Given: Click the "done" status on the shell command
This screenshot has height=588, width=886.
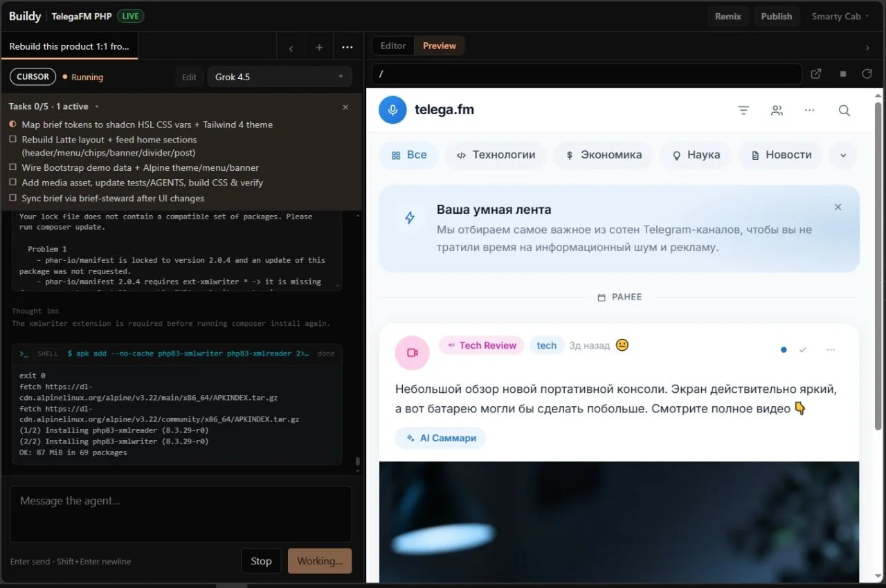Looking at the screenshot, I should pyautogui.click(x=325, y=353).
